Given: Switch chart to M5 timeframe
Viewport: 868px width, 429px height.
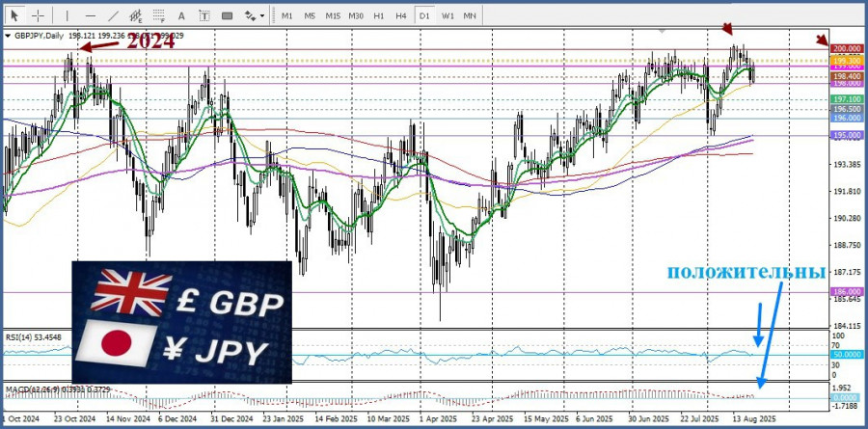Looking at the screenshot, I should [x=310, y=15].
